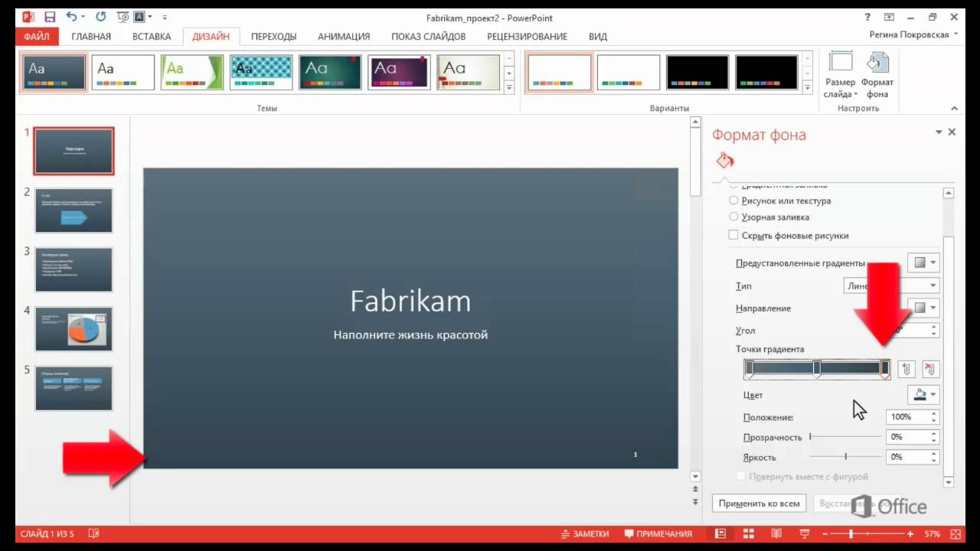Switch to the View (ВИД) tab
980x551 pixels.
[598, 36]
